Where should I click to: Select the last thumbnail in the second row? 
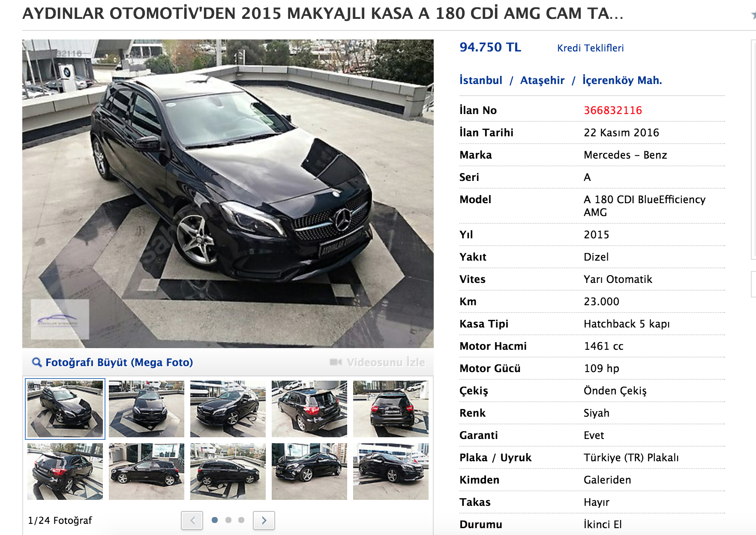point(391,472)
